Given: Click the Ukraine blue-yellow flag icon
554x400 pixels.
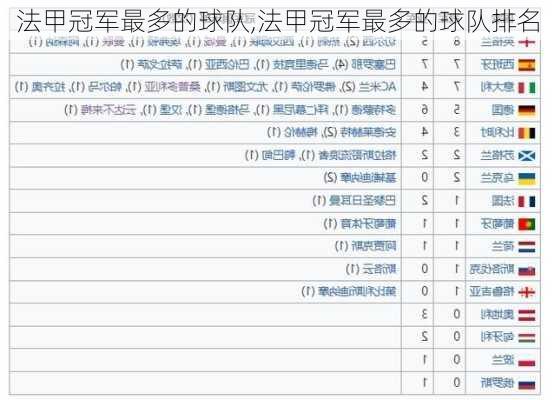Looking at the screenshot, I should [526, 178].
